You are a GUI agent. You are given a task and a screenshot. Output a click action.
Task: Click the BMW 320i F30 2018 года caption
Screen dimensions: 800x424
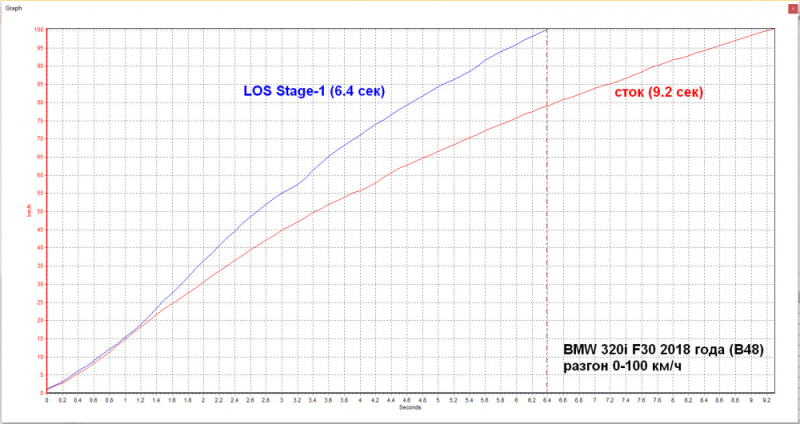point(663,350)
